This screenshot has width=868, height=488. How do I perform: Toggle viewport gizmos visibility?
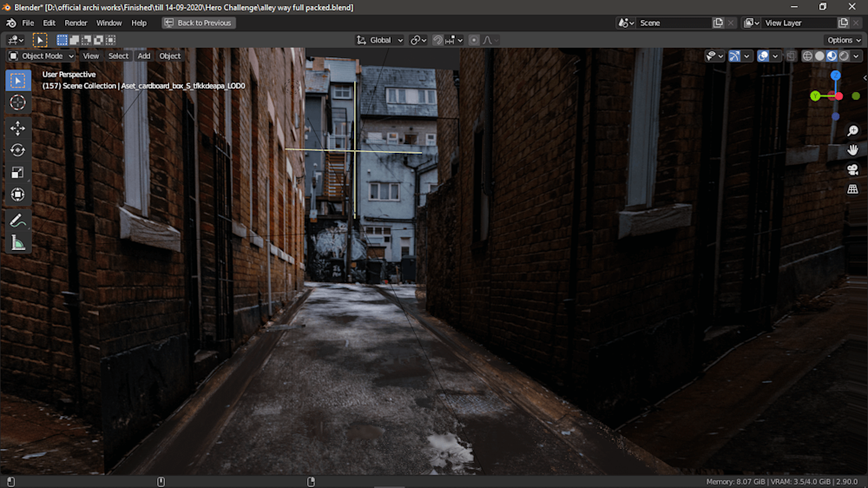734,56
